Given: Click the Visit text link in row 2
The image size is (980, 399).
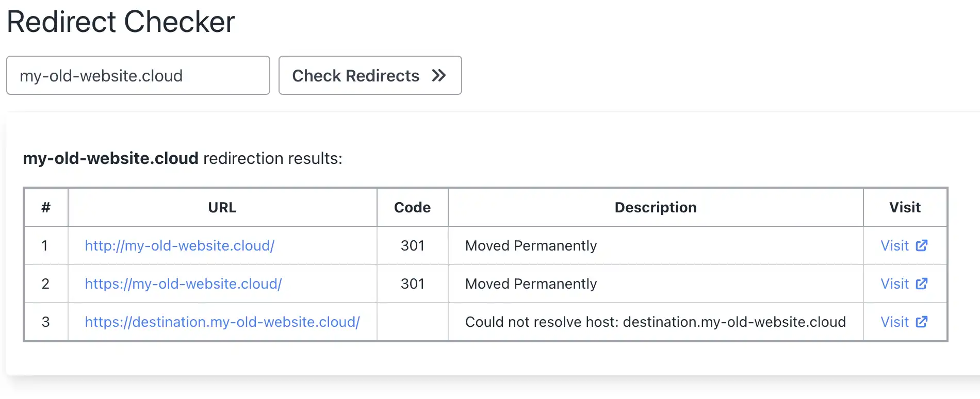Looking at the screenshot, I should tap(894, 284).
